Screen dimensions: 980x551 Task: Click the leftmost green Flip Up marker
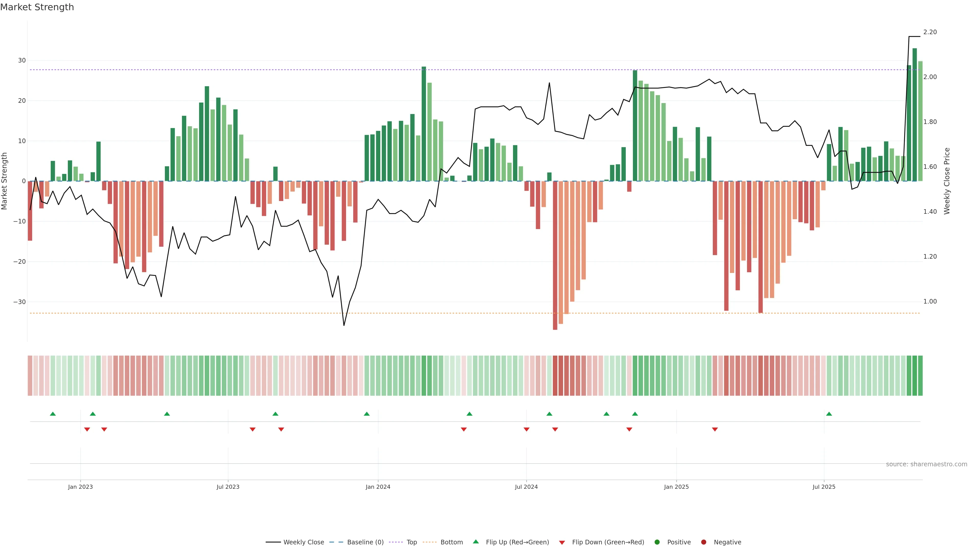coord(53,414)
